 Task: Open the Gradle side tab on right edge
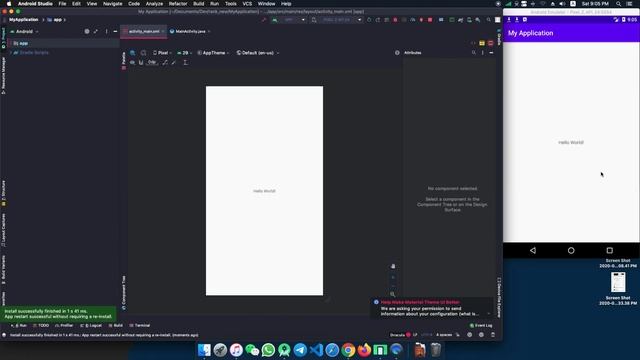(x=499, y=37)
